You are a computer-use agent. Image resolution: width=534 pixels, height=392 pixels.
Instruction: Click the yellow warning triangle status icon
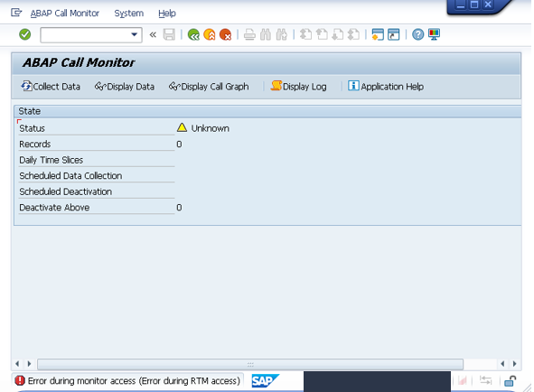click(x=182, y=127)
